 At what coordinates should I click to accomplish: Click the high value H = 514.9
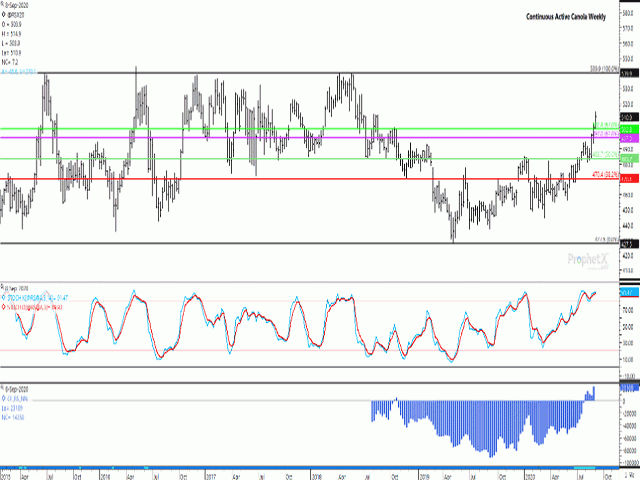pos(11,34)
